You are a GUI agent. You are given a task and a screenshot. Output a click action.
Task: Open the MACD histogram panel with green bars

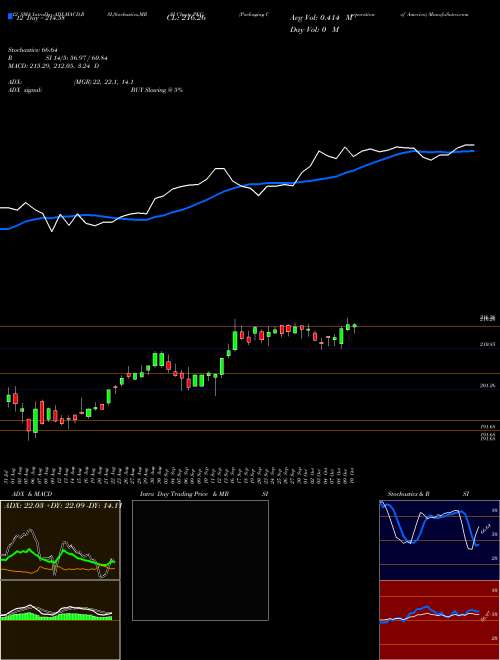60,620
